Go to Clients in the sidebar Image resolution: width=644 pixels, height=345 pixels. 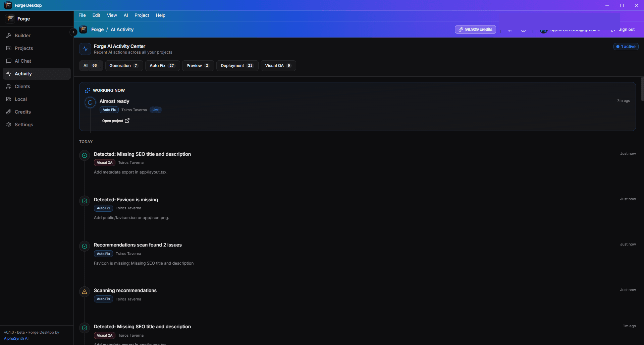pyautogui.click(x=37, y=86)
